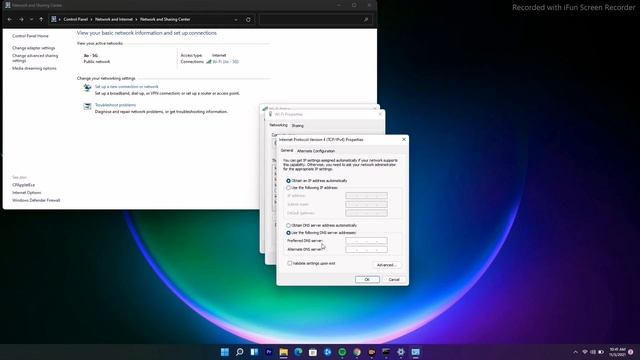Image resolution: width=640 pixels, height=360 pixels.
Task: Go forward in Control Panel navigation
Action: click(x=21, y=20)
